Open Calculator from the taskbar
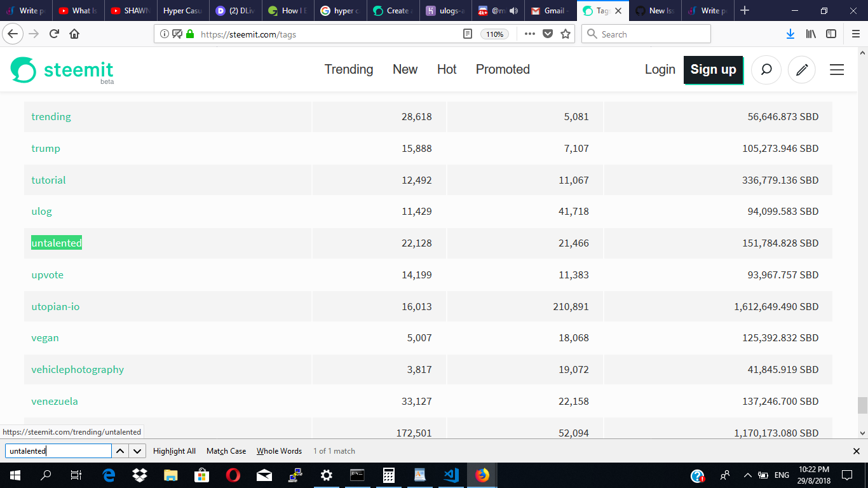 (389, 475)
